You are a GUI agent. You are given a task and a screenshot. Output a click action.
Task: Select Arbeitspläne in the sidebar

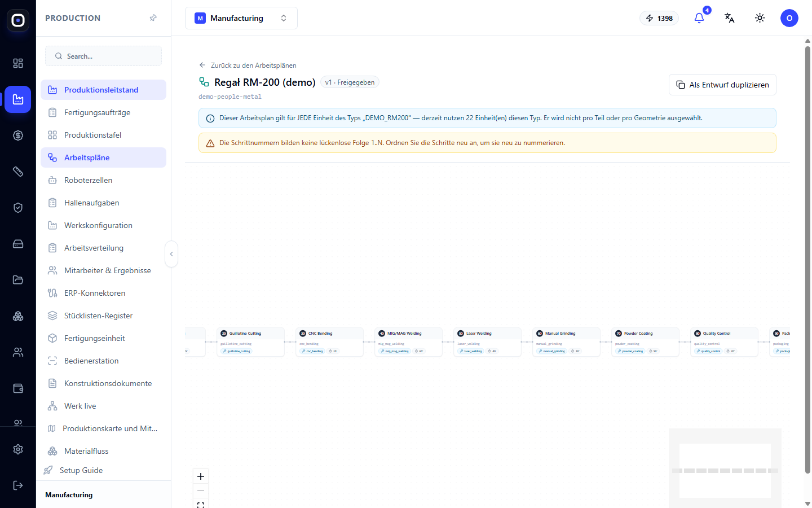(103, 157)
